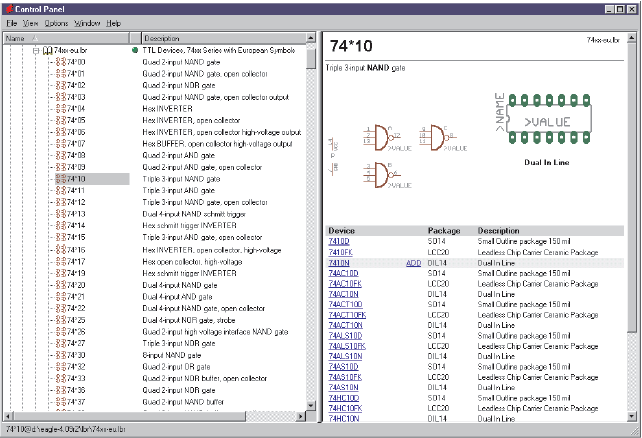Click tree horizontal scroll right arrow

tap(301, 416)
